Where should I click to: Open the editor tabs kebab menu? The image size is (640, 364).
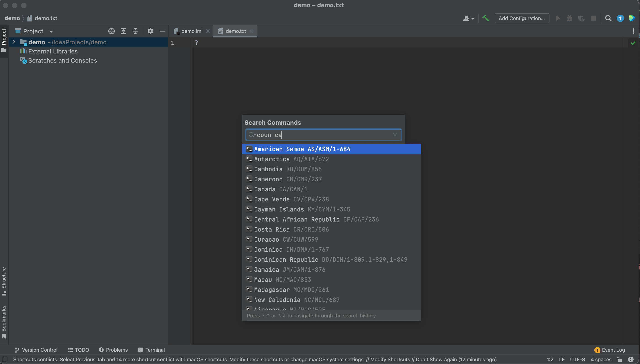pyautogui.click(x=634, y=31)
